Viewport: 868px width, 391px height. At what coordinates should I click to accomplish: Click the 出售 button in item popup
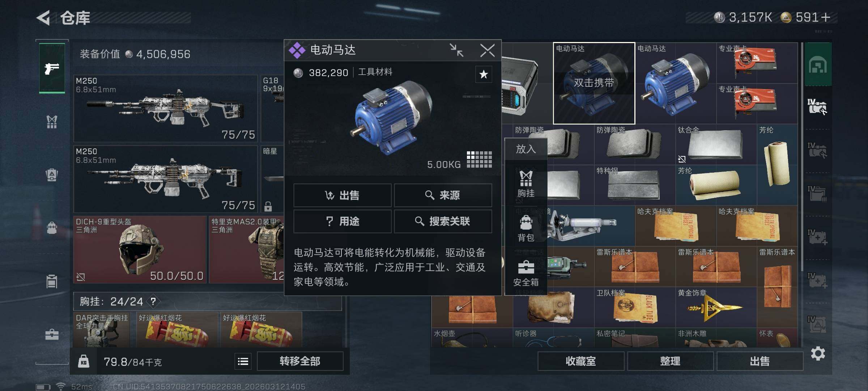(x=342, y=195)
